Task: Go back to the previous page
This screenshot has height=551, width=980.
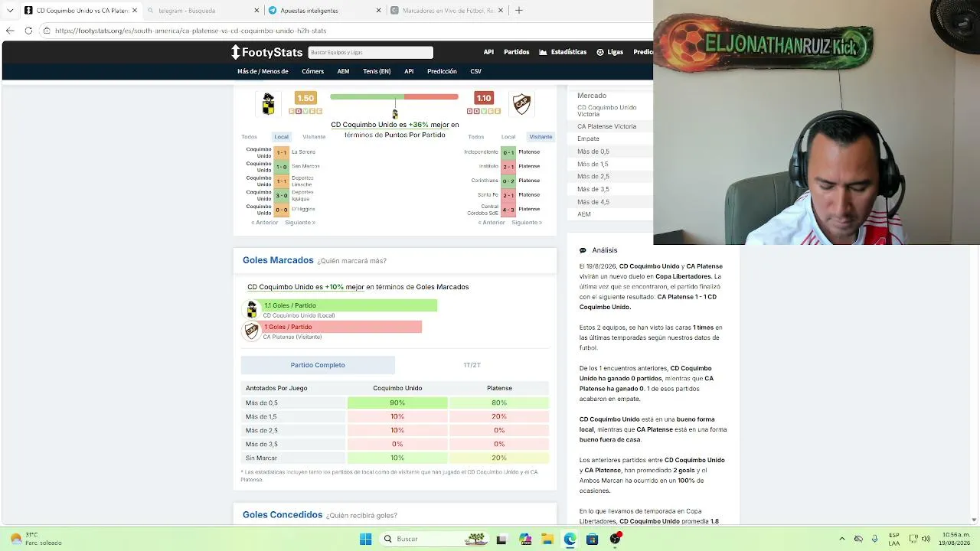Action: click(10, 31)
